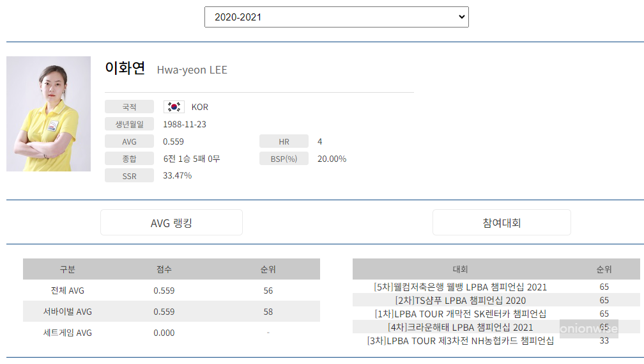Open the 2020-2021 season dropdown
The height and width of the screenshot is (364, 644).
(x=336, y=17)
